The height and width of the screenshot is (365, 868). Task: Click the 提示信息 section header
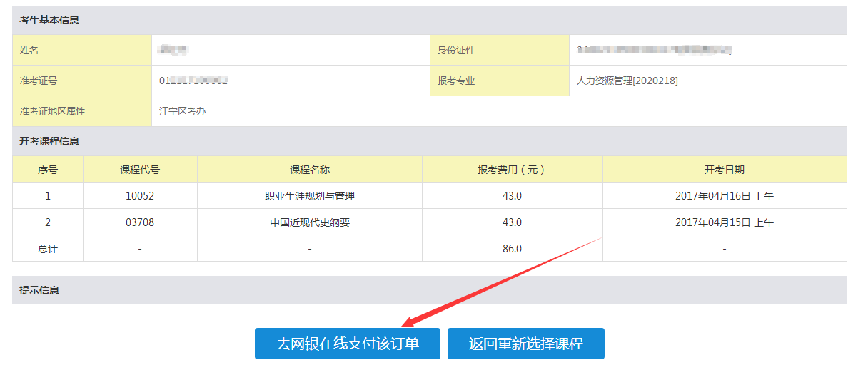pos(39,290)
